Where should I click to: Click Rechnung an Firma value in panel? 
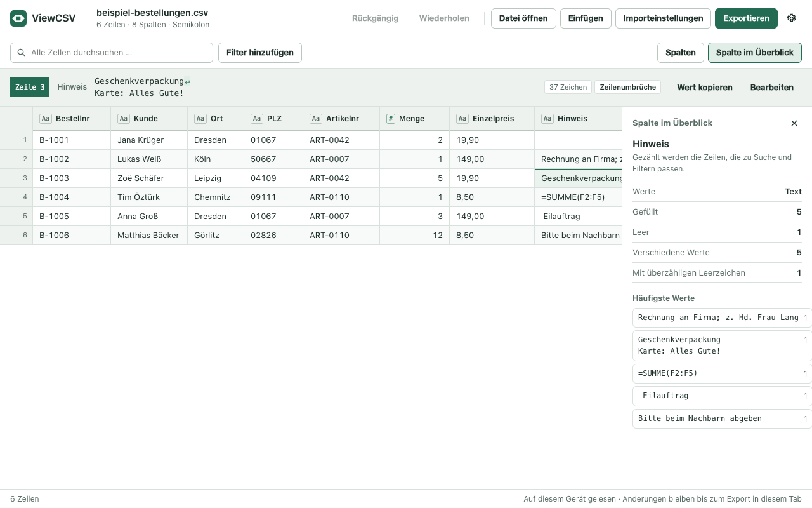click(x=722, y=317)
